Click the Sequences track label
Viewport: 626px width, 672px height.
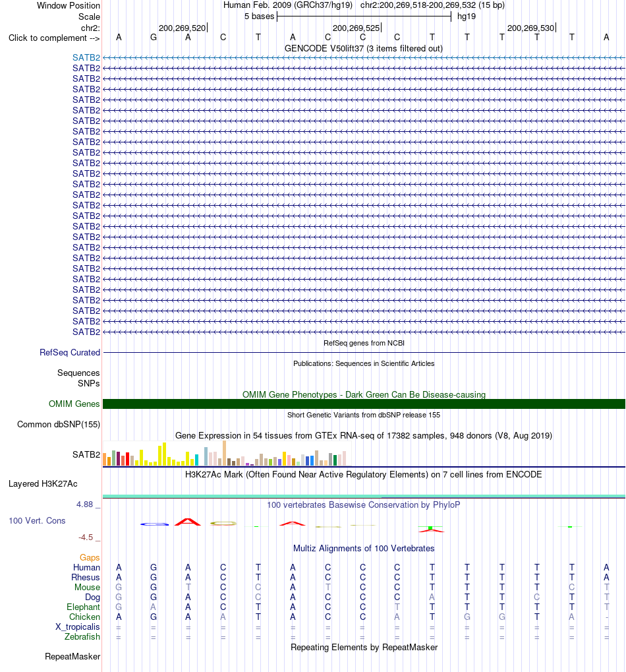pyautogui.click(x=78, y=373)
